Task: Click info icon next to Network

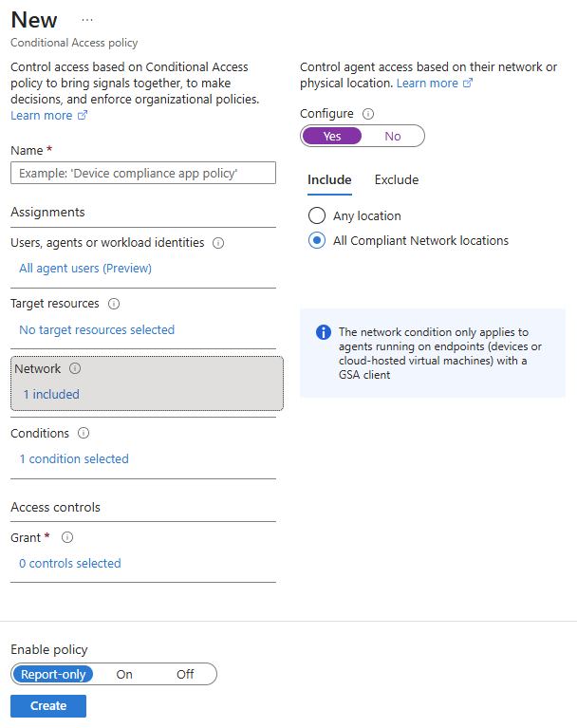Action: (75, 368)
